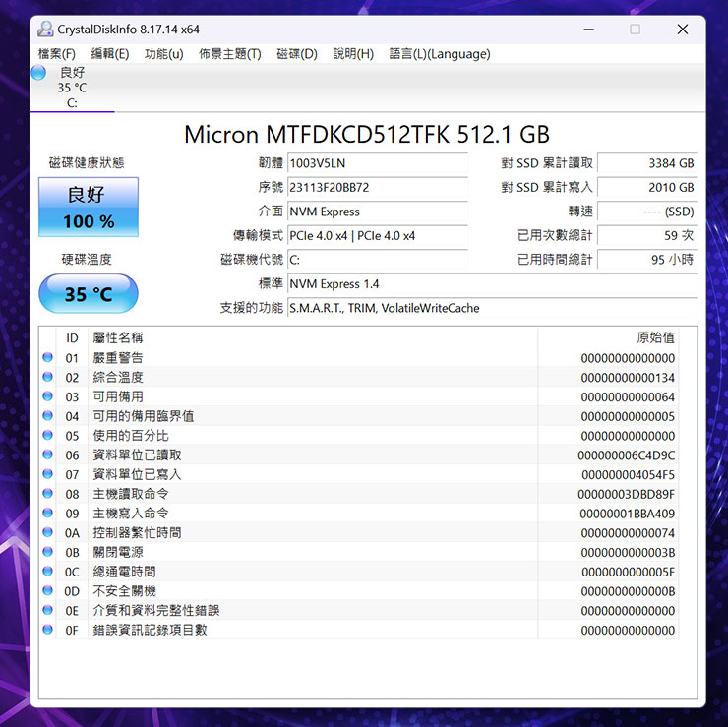This screenshot has height=727, width=728.
Task: Click the drive title Micron MTFDKCD512TFK 512.1 GB
Action: [x=367, y=135]
